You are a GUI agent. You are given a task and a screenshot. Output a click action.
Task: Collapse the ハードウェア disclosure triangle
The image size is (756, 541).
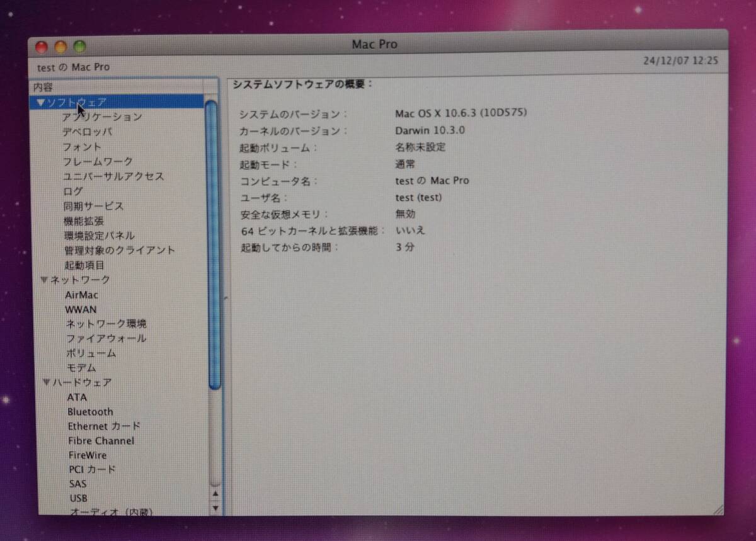point(47,383)
